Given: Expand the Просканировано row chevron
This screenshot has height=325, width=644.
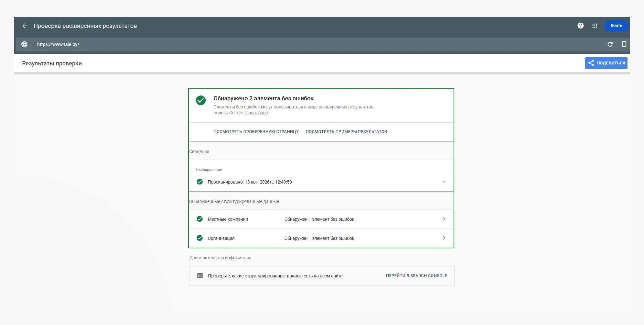Looking at the screenshot, I should 444,182.
